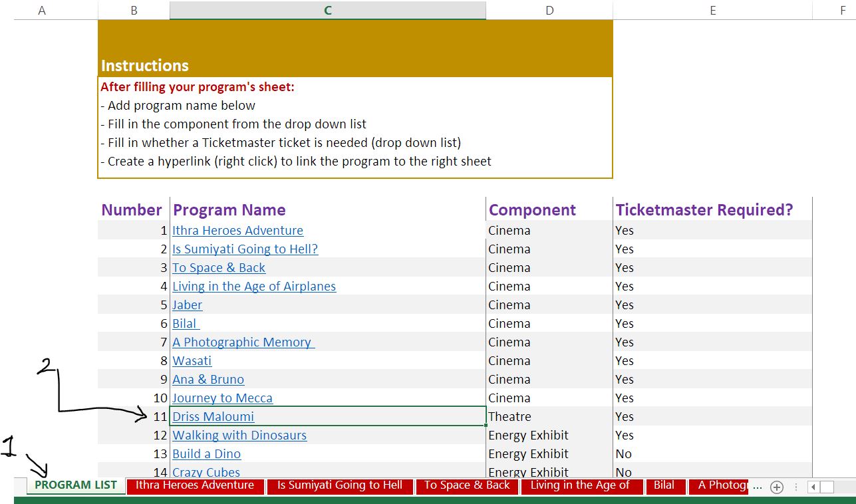The image size is (856, 504).
Task: Open the Is Sumiyati Going to Hell? link
Action: (x=245, y=249)
